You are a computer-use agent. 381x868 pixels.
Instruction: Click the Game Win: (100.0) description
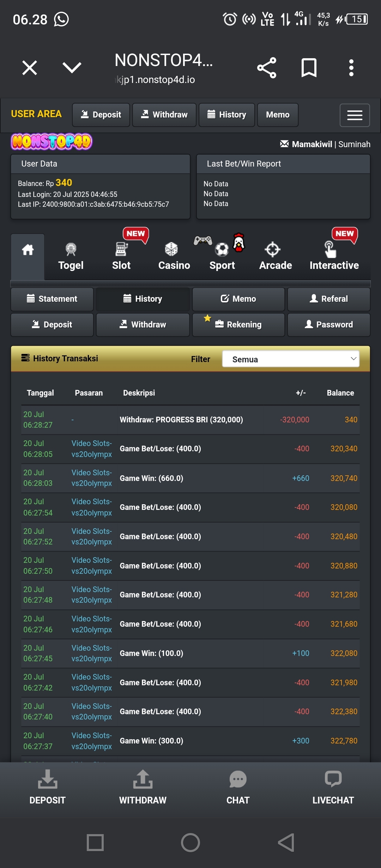[x=151, y=653]
